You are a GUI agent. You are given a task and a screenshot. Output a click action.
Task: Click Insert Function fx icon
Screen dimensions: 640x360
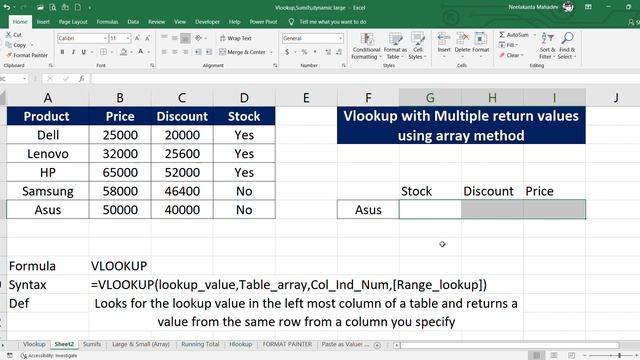click(82, 78)
